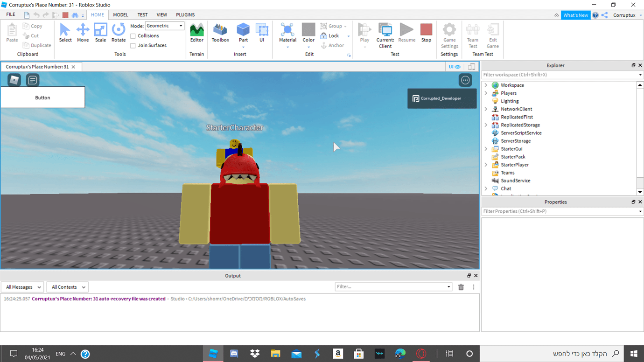
Task: Open the All Messages dropdown in Output
Action: tap(22, 287)
